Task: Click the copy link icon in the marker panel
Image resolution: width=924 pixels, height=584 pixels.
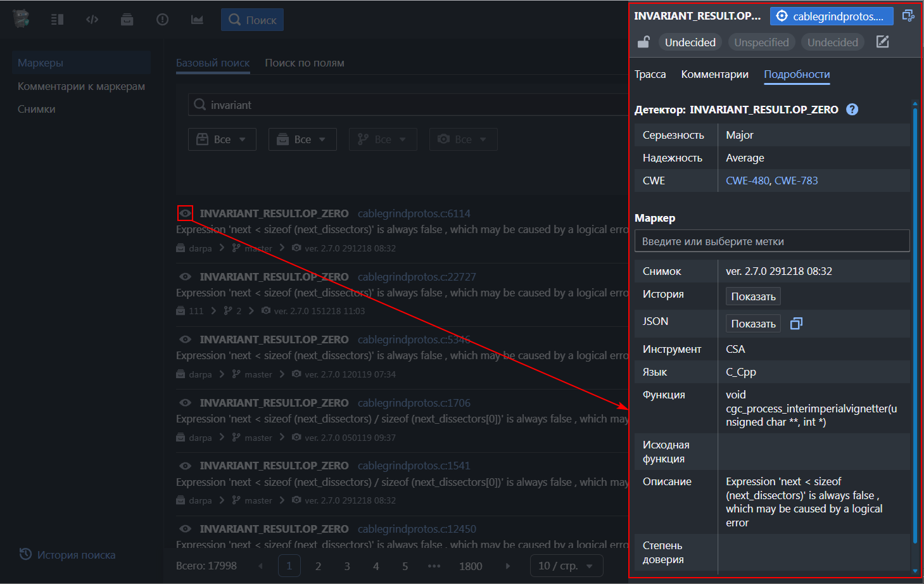Action: click(x=908, y=16)
